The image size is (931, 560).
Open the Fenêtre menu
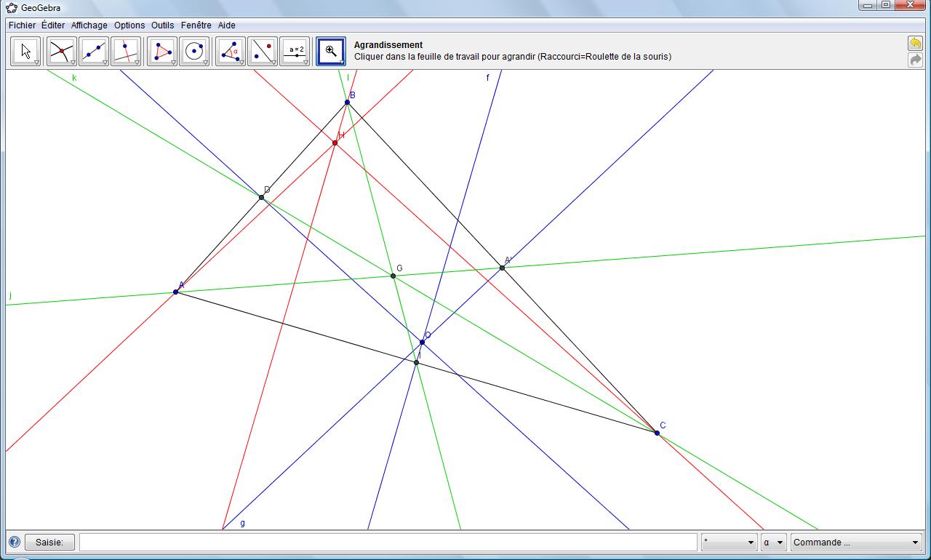196,25
